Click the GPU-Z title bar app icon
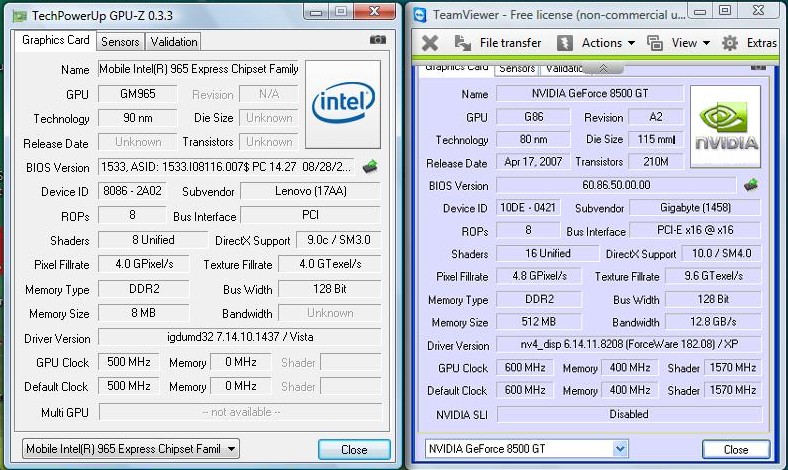 pyautogui.click(x=20, y=16)
